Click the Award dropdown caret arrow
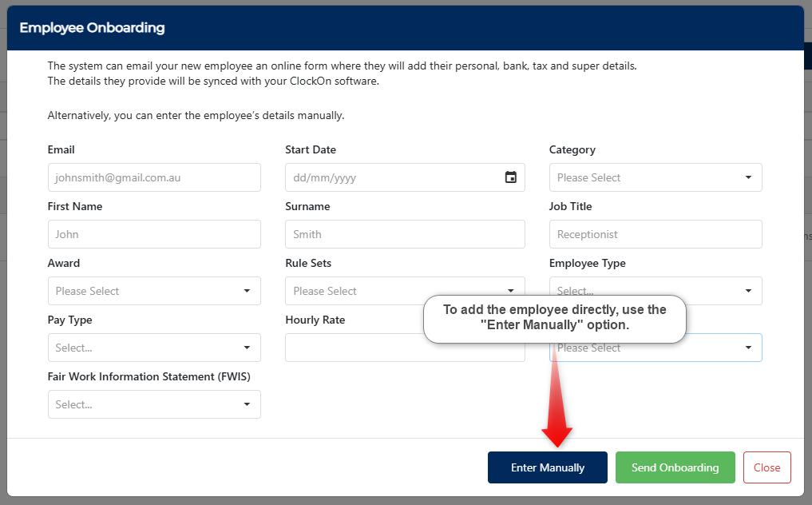This screenshot has width=812, height=505. [x=247, y=291]
